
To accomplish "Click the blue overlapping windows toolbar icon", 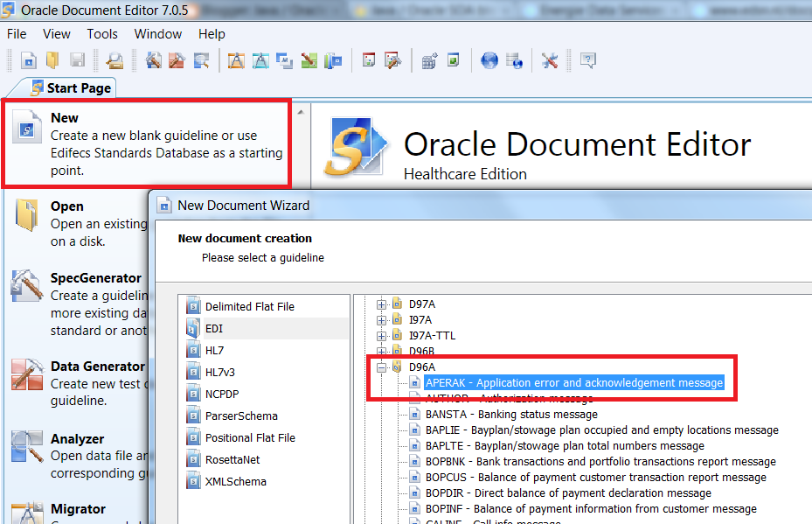I will click(x=284, y=60).
